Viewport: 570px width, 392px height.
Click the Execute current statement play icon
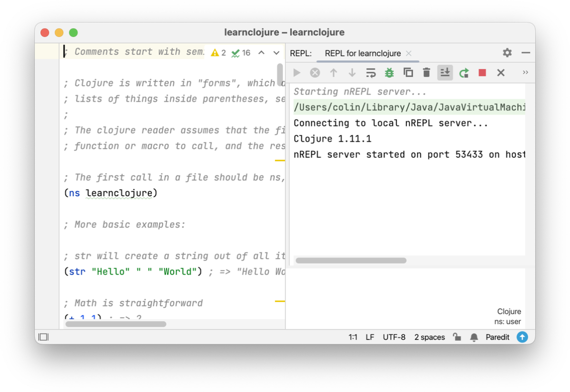click(x=296, y=73)
